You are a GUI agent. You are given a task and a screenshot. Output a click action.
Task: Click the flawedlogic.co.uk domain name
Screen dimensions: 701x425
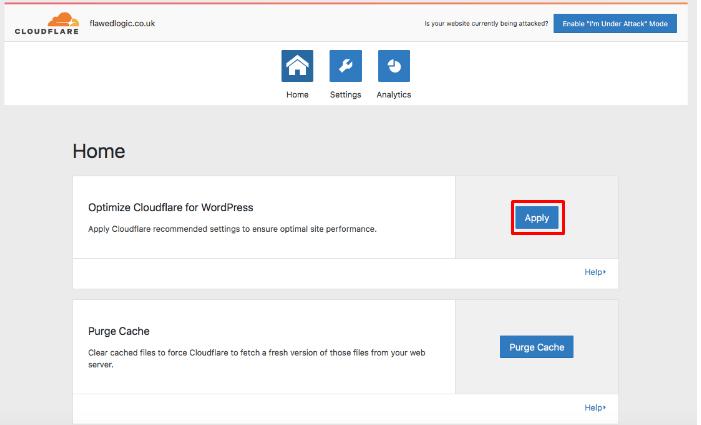coord(122,23)
